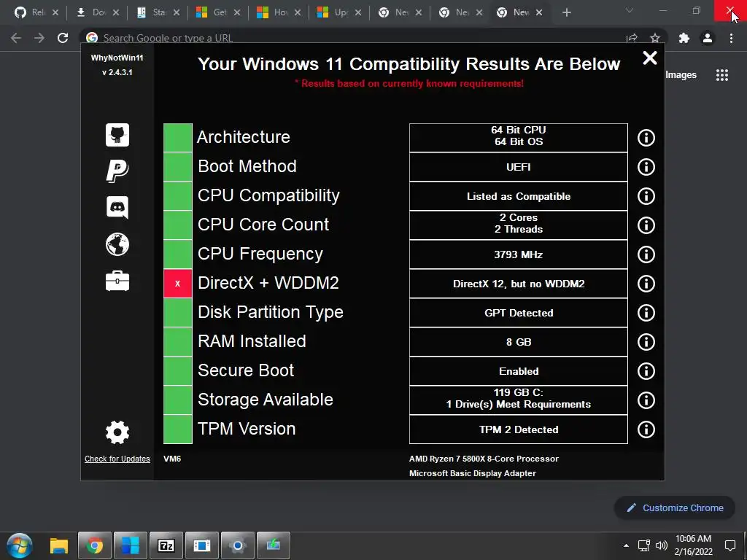Show info for Disk Partition Type row
This screenshot has height=560, width=747.
tap(646, 313)
